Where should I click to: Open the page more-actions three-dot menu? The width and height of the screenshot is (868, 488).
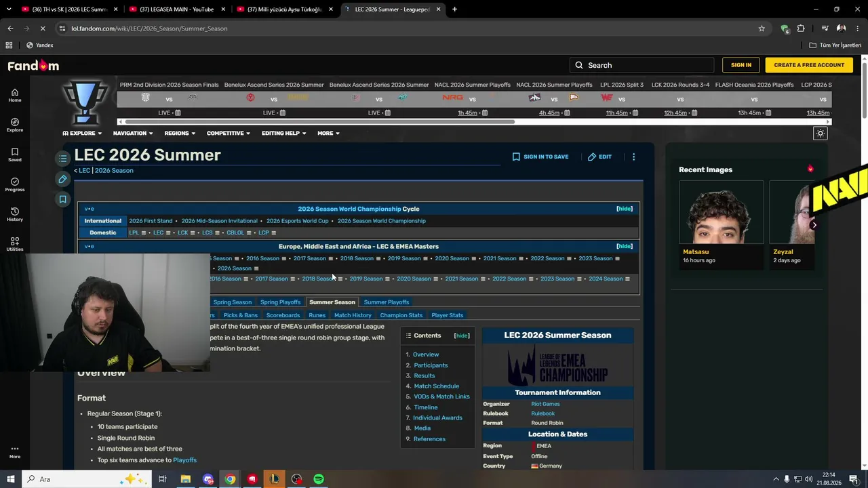(x=633, y=157)
